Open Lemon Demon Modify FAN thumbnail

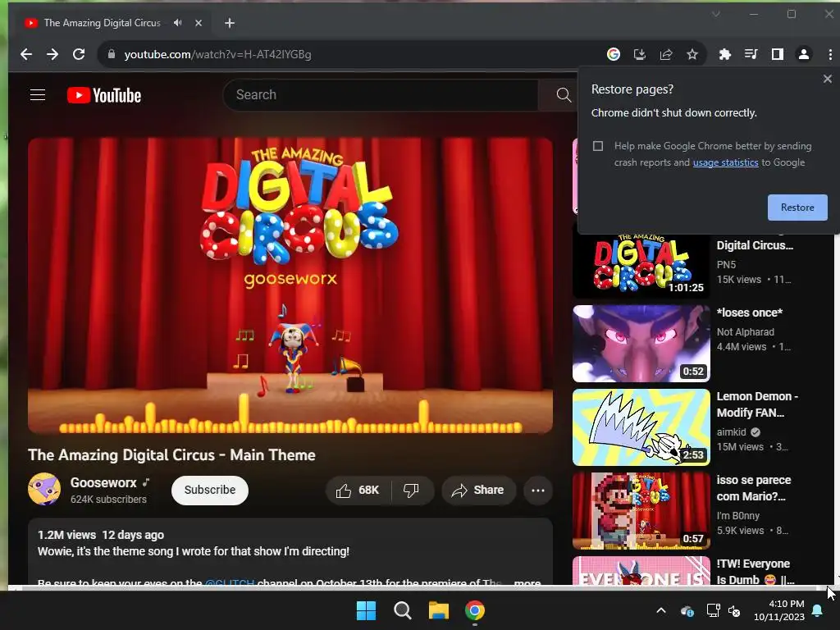641,427
